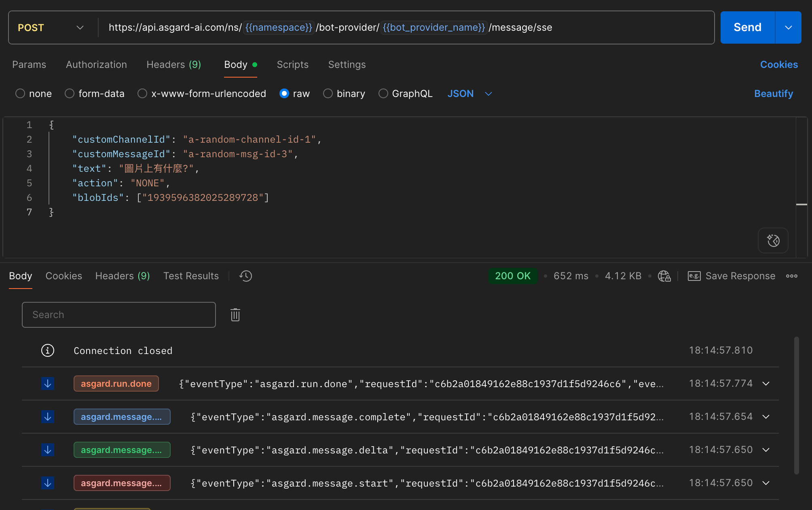Image resolution: width=812 pixels, height=510 pixels.
Task: Click the Connection closed info icon
Action: tap(48, 350)
